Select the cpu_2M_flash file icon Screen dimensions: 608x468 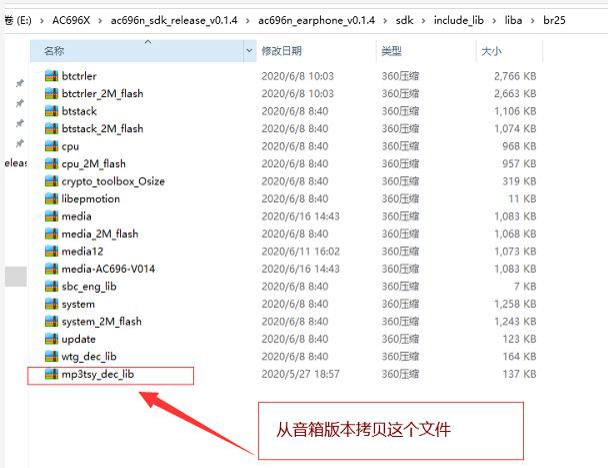click(x=52, y=163)
